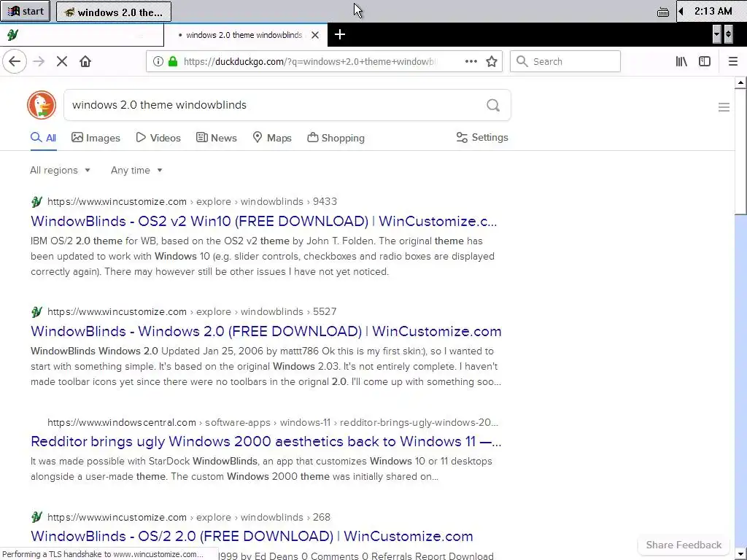Click wincustomize.com URL ending in 9433
747x560 pixels.
[x=192, y=201]
